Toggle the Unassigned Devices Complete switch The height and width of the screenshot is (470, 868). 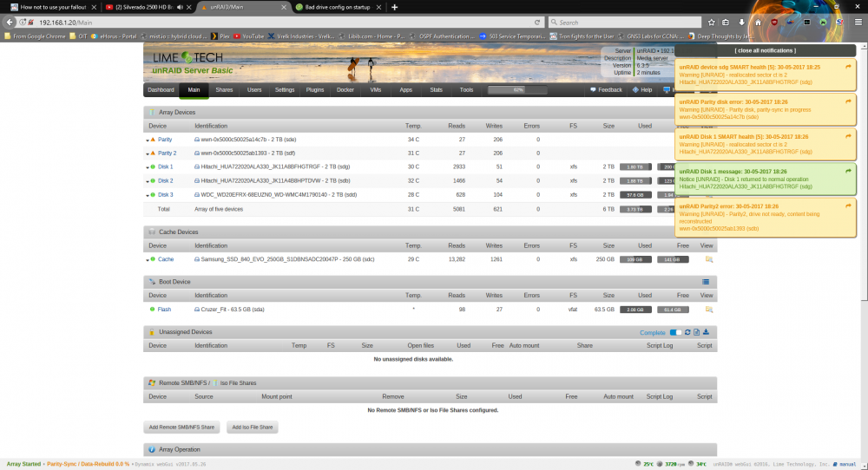click(675, 332)
